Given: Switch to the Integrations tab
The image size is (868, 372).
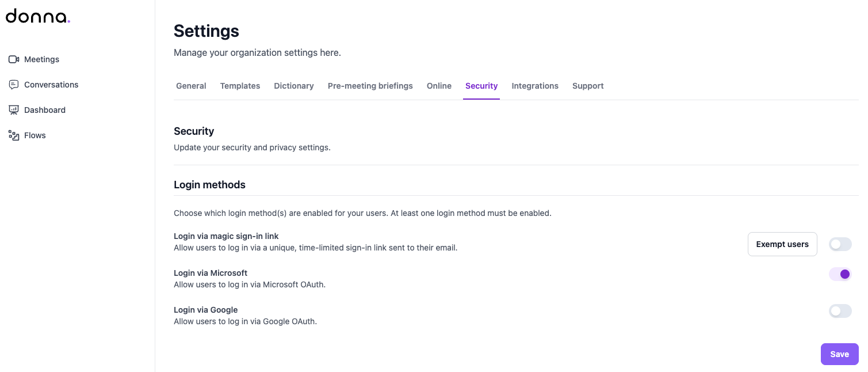Looking at the screenshot, I should pos(535,86).
